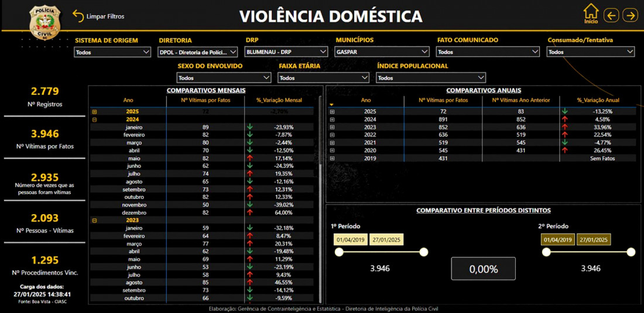644x313 pixels.
Task: Click red up arrow in agosto 2023 row
Action: point(249,282)
